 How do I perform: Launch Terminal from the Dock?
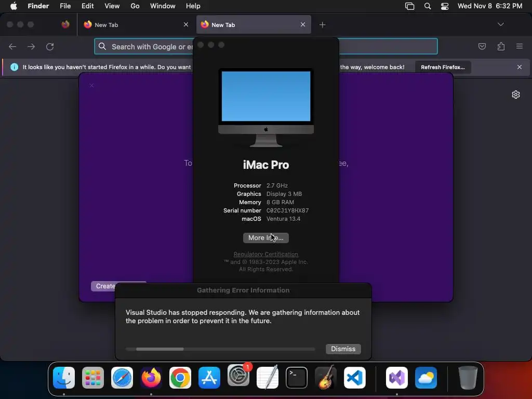297,377
